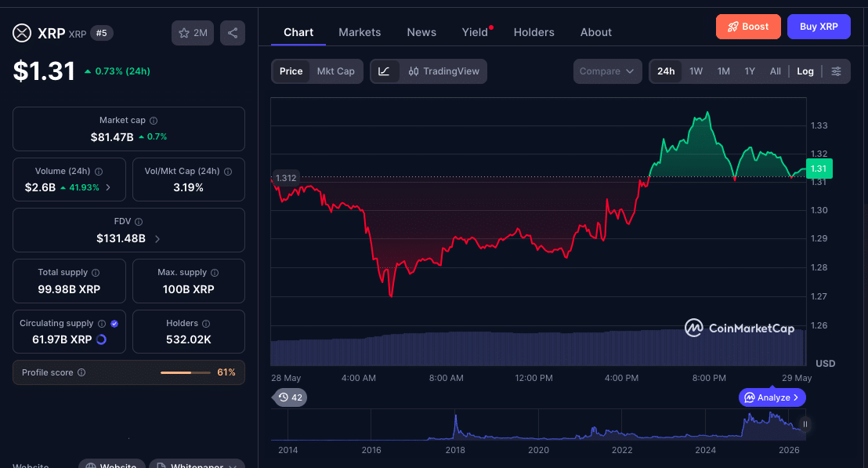Click the 61% profile score value
The height and width of the screenshot is (468, 868).
[x=226, y=372]
